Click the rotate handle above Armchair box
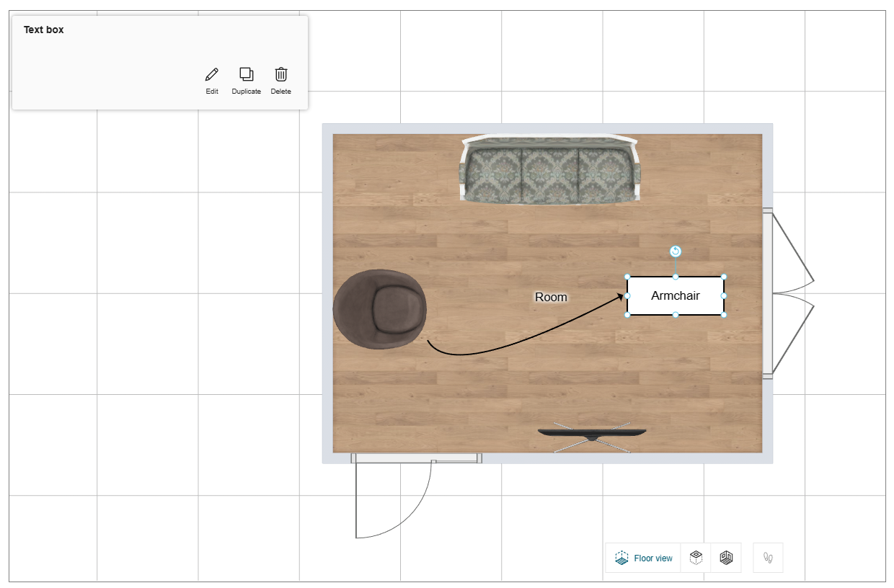 click(x=676, y=251)
